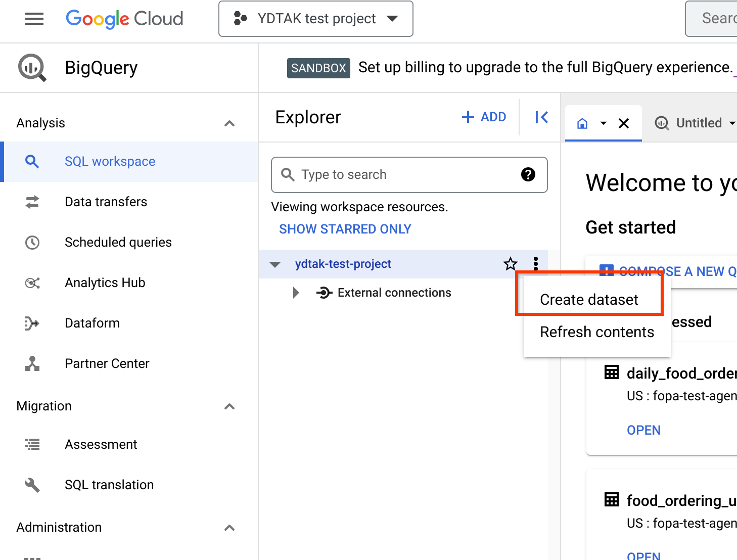The image size is (737, 560).
Task: Open Assessment page
Action: pyautogui.click(x=101, y=444)
